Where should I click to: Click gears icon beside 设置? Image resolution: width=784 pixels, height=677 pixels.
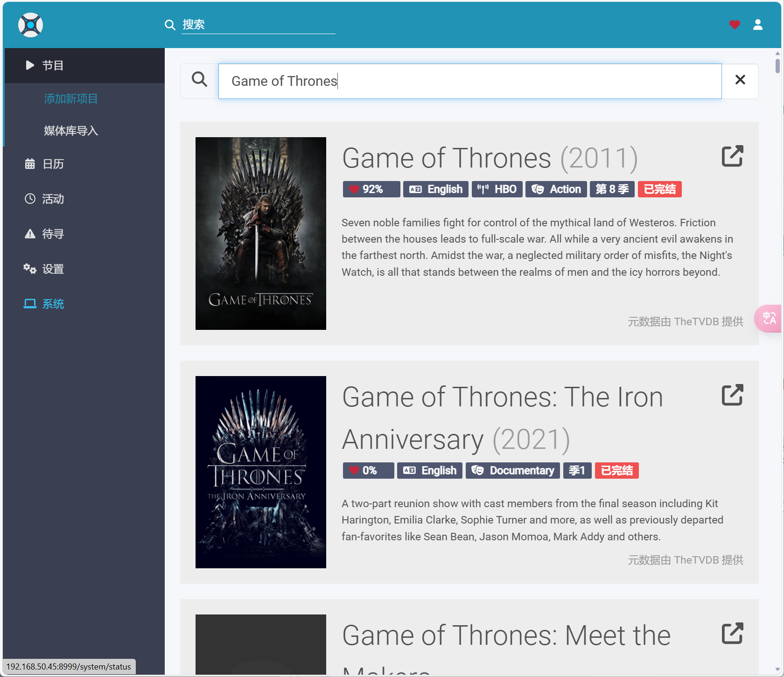[x=30, y=269]
